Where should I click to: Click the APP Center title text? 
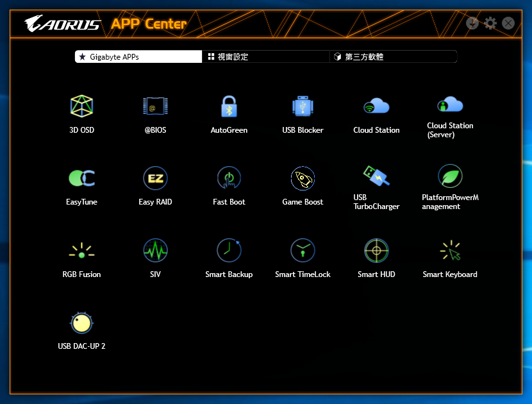click(149, 24)
